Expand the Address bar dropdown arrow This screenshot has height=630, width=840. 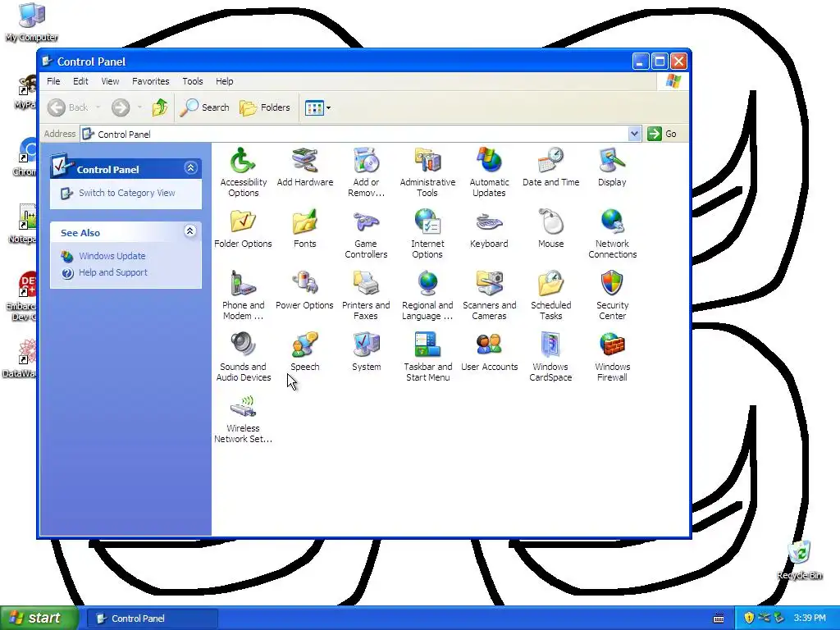pyautogui.click(x=634, y=134)
